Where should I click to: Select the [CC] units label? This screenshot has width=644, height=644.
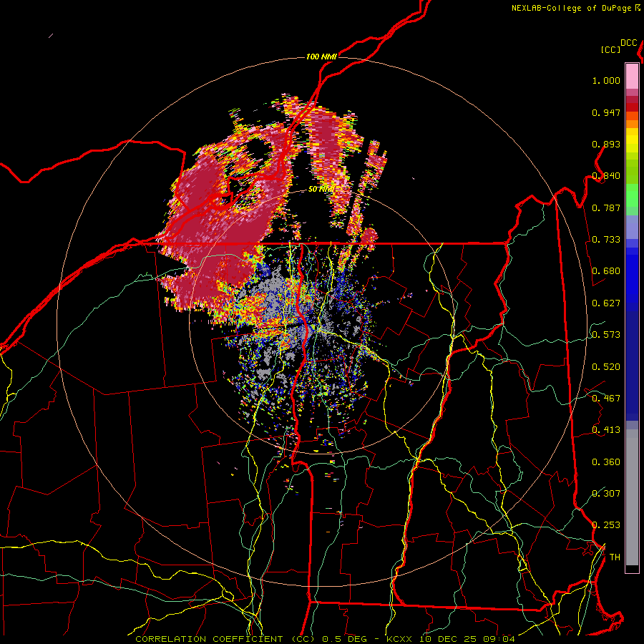click(x=611, y=49)
